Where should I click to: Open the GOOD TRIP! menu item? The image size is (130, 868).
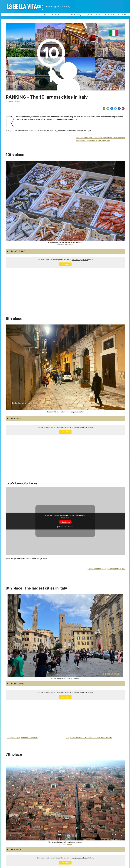(93, 14)
